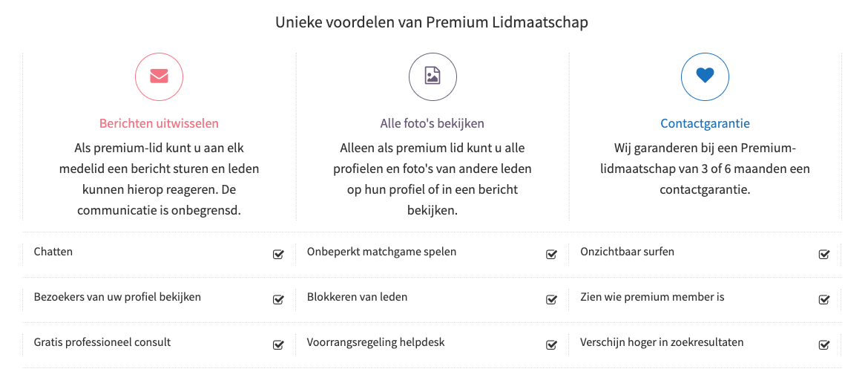This screenshot has width=868, height=392.
Task: Toggle the Onzichtbaar surfen checkbox
Action: click(x=823, y=254)
